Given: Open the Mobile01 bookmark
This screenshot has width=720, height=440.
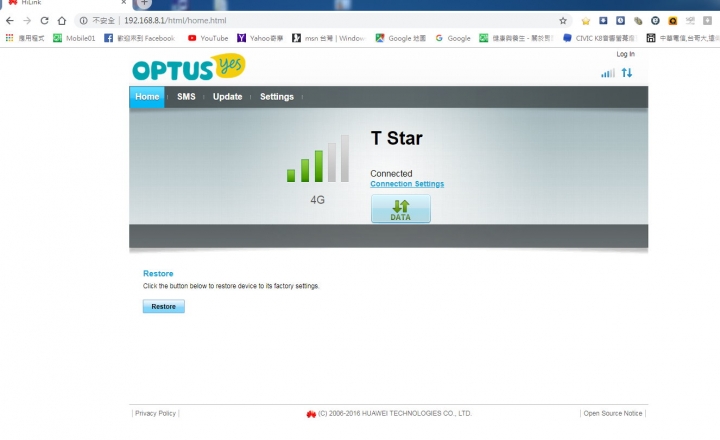Looking at the screenshot, I should (x=74, y=38).
